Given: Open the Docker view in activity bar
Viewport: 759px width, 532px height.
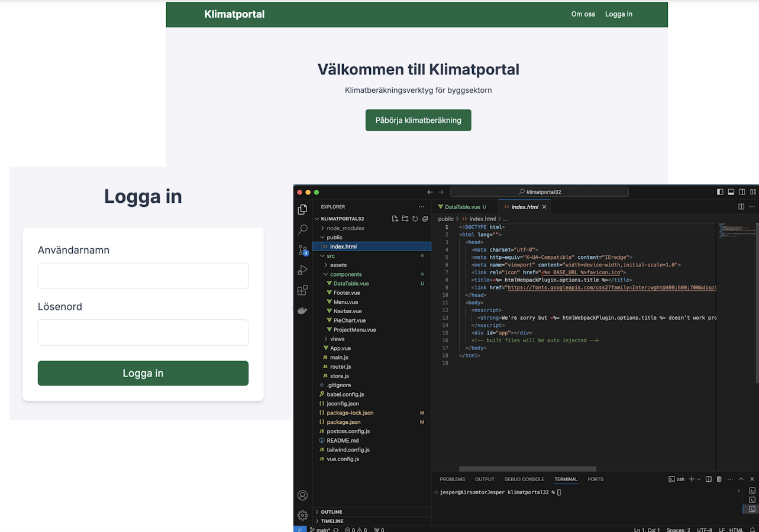Looking at the screenshot, I should pos(302,310).
